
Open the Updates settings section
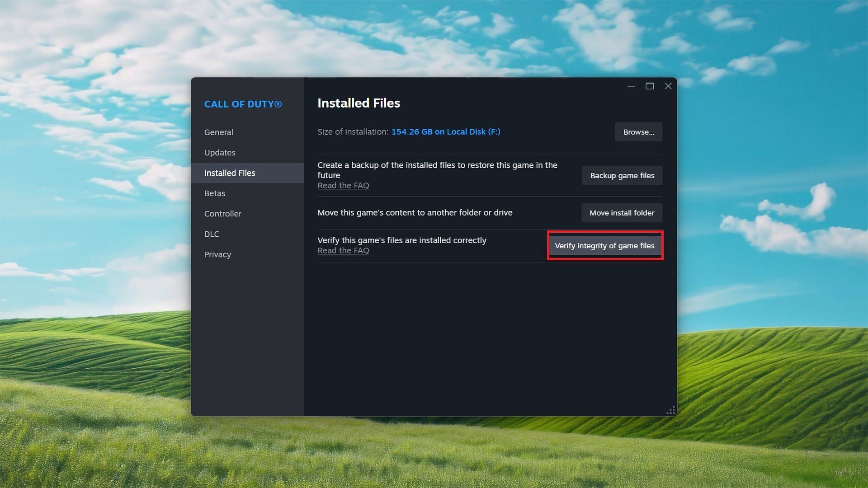220,152
